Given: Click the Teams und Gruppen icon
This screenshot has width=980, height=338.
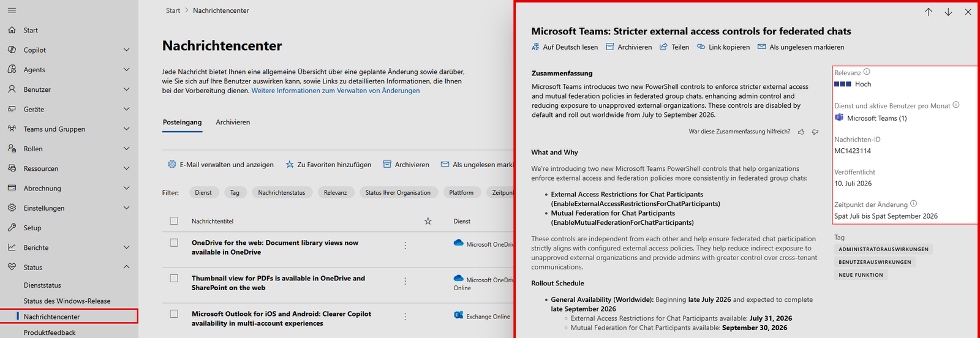Looking at the screenshot, I should click(x=12, y=129).
